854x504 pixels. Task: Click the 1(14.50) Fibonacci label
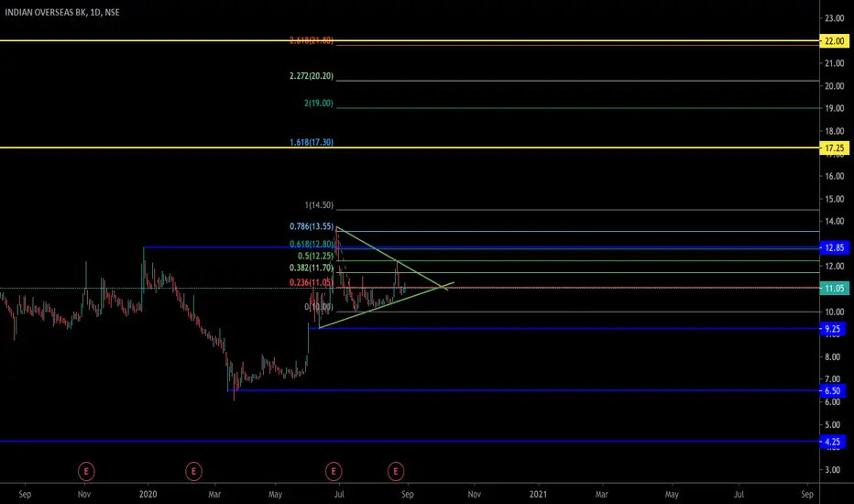[319, 205]
